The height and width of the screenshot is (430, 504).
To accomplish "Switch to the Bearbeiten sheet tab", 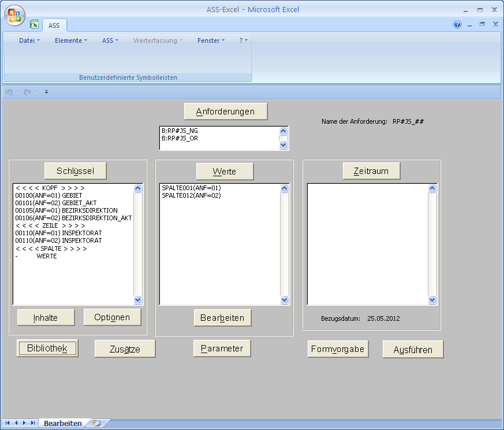I will pyautogui.click(x=63, y=424).
